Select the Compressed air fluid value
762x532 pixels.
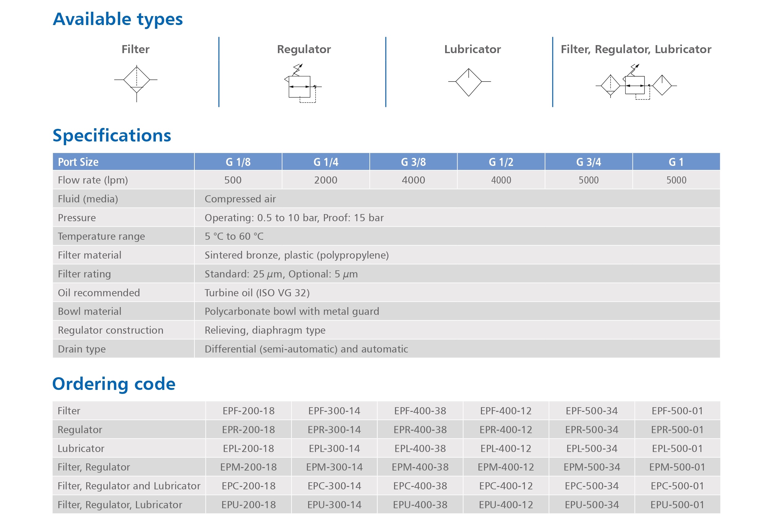tap(240, 199)
